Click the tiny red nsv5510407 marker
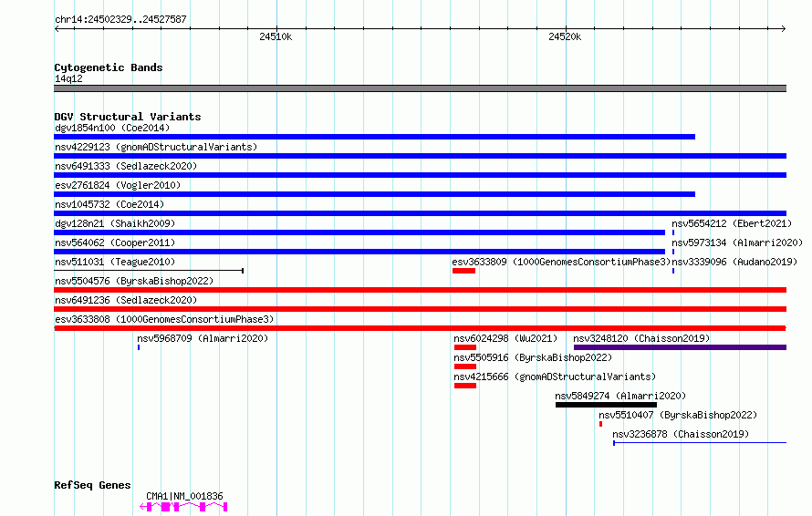Screen dimensions: 812x516 tap(600, 424)
